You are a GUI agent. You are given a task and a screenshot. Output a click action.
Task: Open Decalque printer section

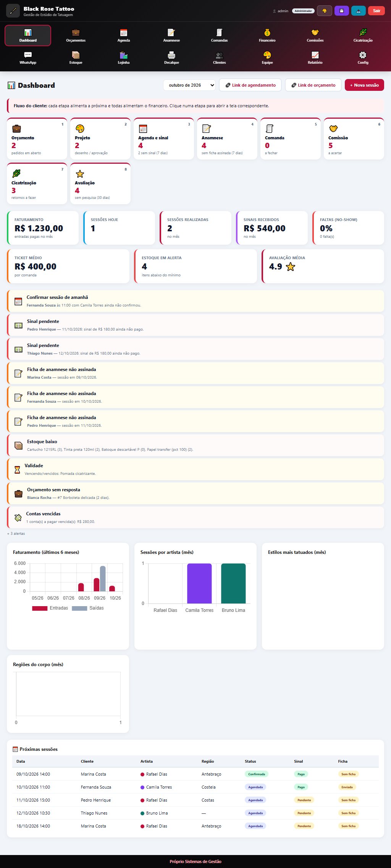point(171,58)
